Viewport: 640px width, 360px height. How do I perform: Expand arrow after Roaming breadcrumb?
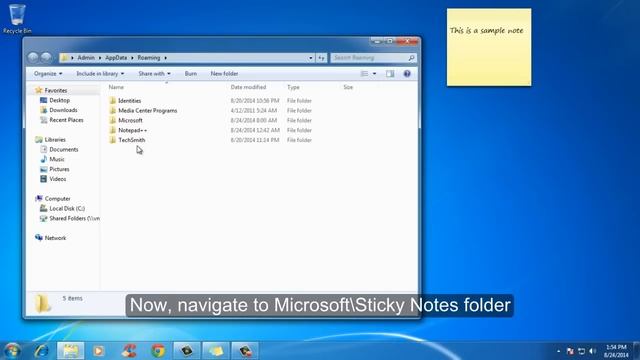[166, 58]
